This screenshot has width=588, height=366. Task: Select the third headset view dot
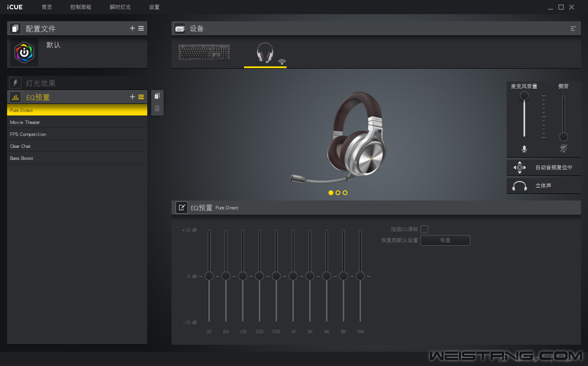[x=345, y=193]
